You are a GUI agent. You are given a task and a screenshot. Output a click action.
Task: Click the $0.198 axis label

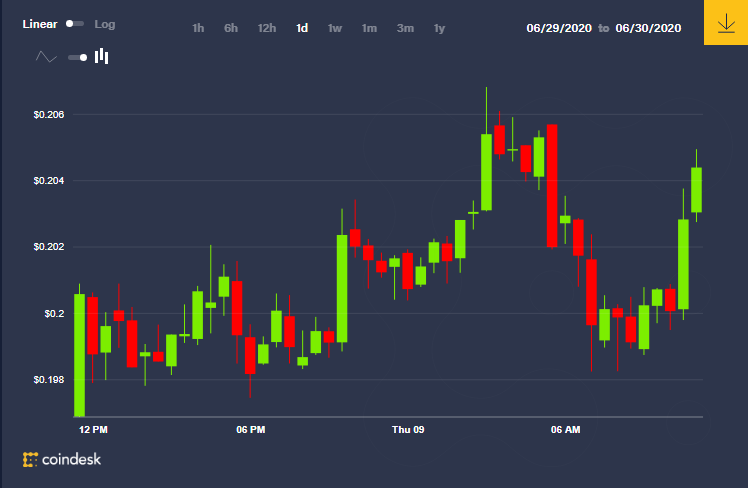pos(49,380)
